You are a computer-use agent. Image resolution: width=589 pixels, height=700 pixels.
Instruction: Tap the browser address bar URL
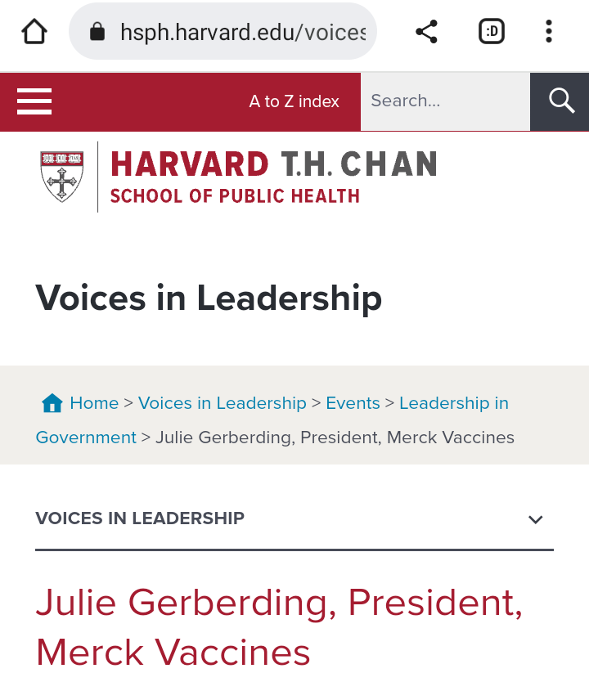tap(242, 32)
